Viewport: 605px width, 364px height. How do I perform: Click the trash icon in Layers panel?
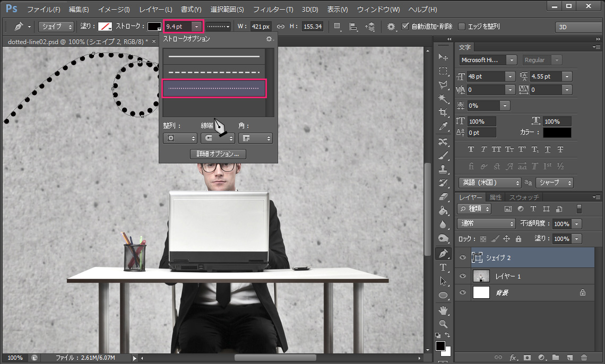pyautogui.click(x=584, y=358)
